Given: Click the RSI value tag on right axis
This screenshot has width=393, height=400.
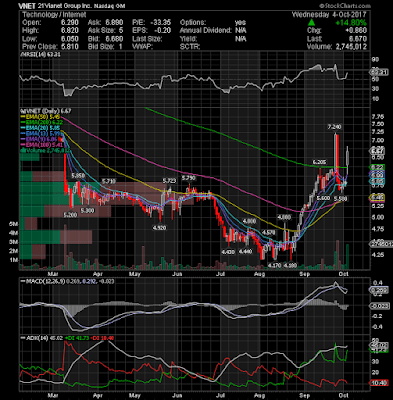Looking at the screenshot, I should tap(380, 72).
